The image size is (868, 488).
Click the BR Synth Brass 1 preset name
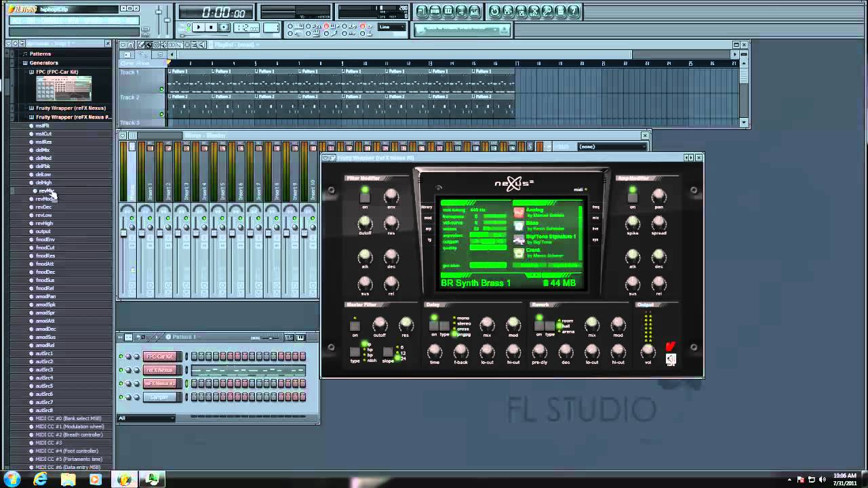click(475, 283)
